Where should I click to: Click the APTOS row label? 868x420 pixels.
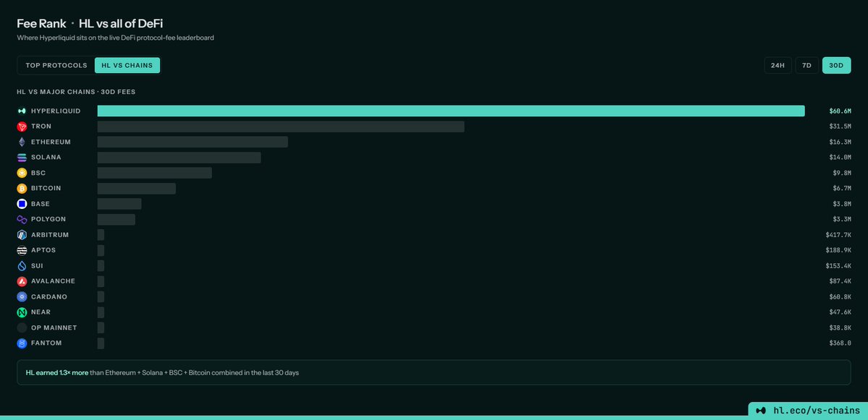click(x=43, y=250)
